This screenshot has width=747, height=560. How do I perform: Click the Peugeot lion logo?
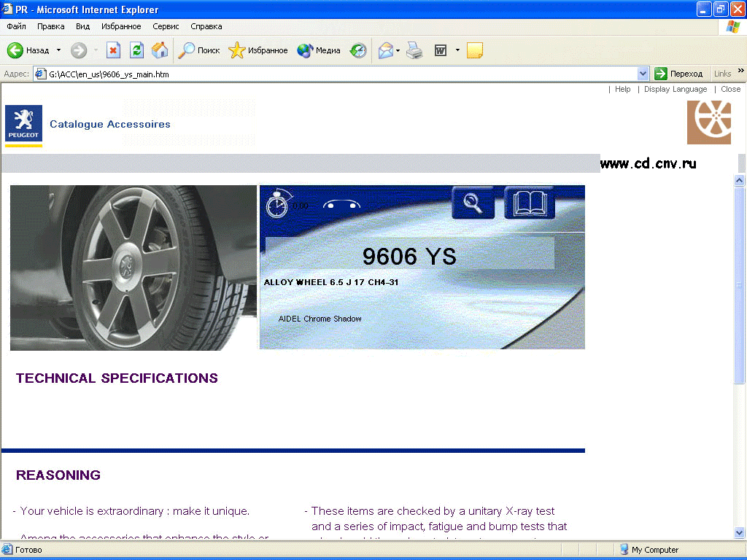(x=23, y=123)
